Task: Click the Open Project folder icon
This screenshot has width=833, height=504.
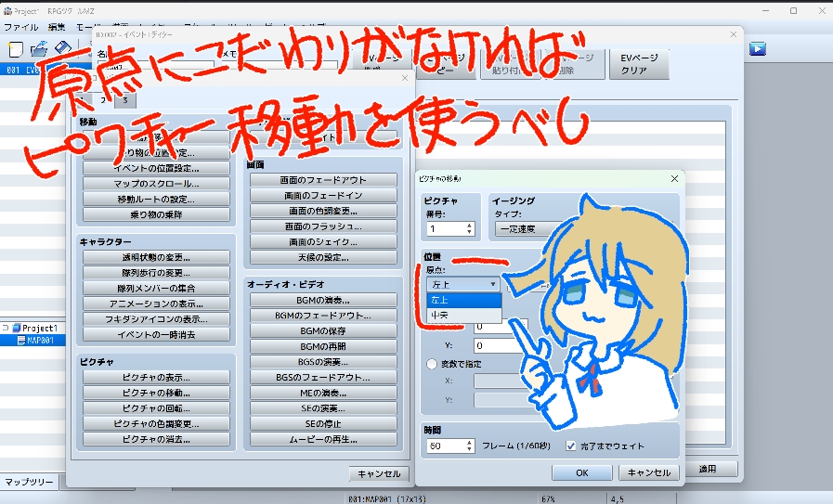Action: tap(39, 49)
